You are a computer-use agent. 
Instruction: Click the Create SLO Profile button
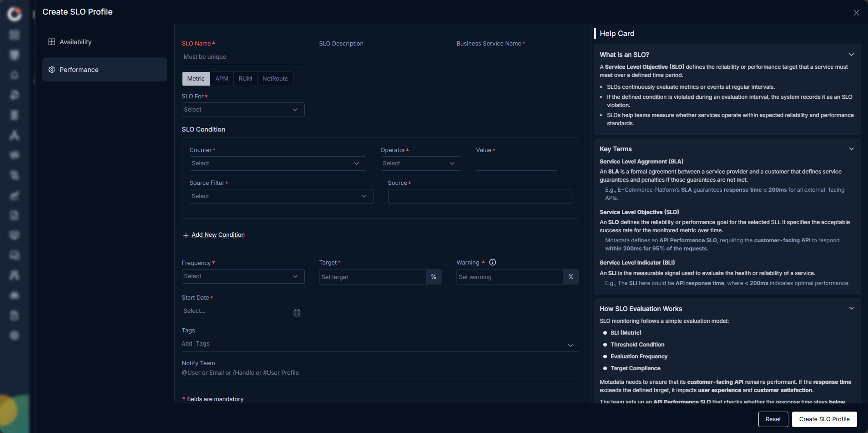[x=824, y=419]
